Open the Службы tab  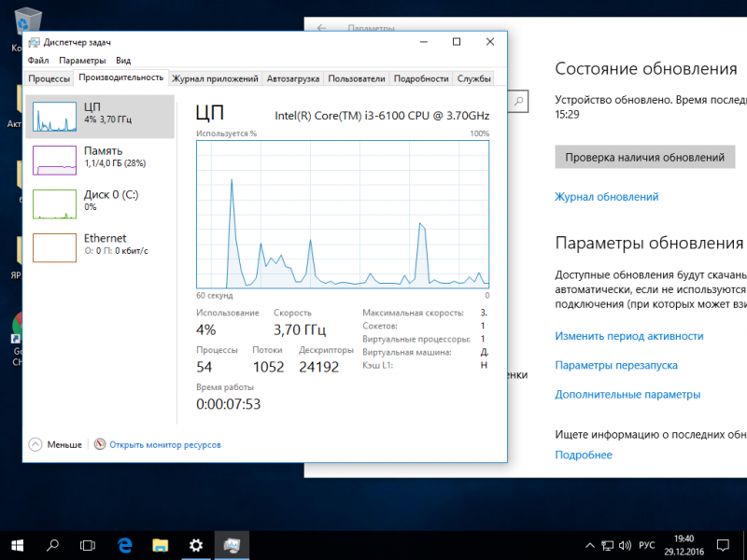coord(474,78)
